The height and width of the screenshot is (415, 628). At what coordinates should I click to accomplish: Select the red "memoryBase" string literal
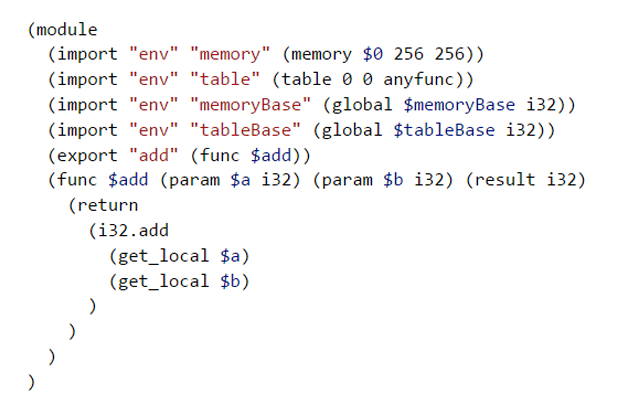point(250,105)
